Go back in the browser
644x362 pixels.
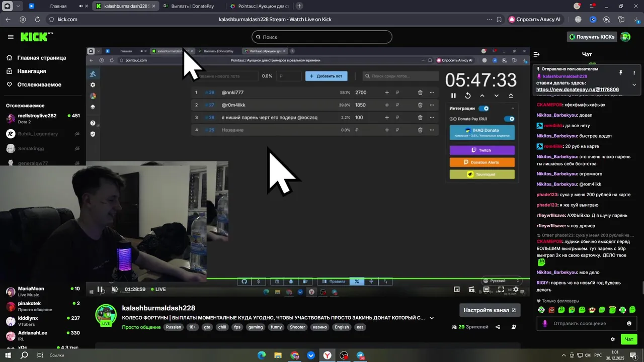pos(8,19)
